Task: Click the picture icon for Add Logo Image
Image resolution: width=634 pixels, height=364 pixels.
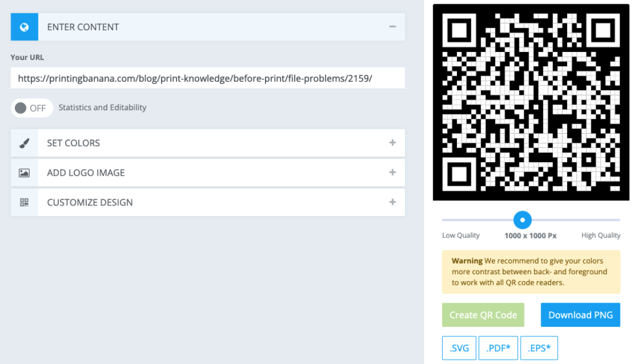Action: coord(24,173)
